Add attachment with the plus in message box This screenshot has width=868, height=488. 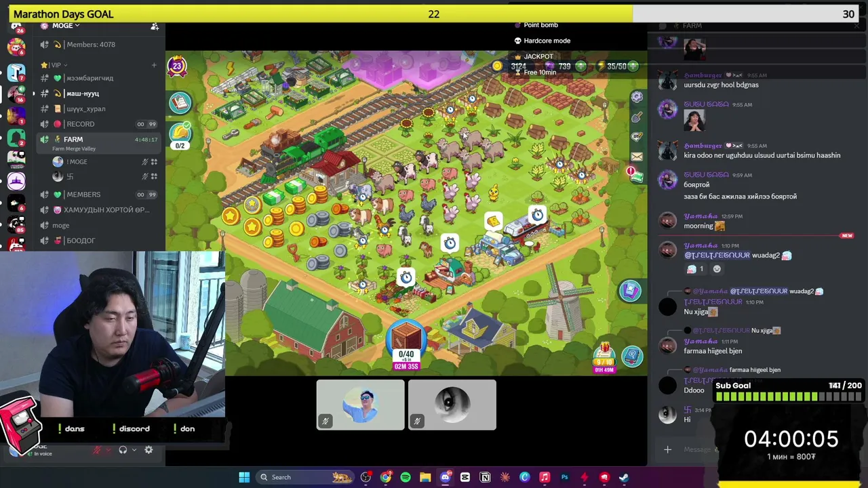pyautogui.click(x=667, y=449)
